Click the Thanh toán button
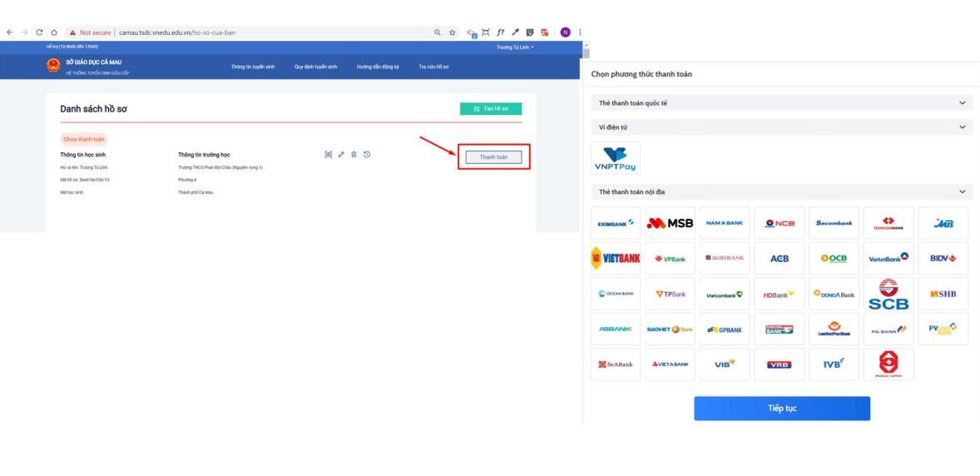 (493, 157)
